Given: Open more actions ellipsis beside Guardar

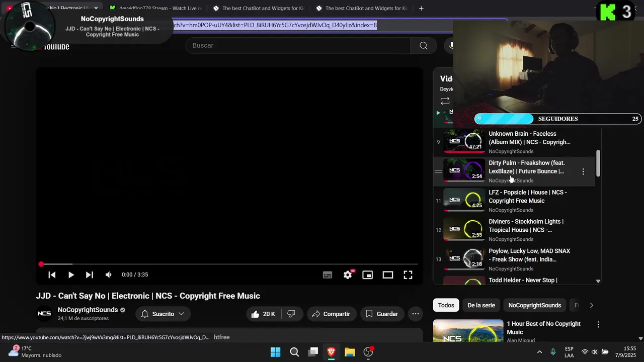Looking at the screenshot, I should 416,314.
